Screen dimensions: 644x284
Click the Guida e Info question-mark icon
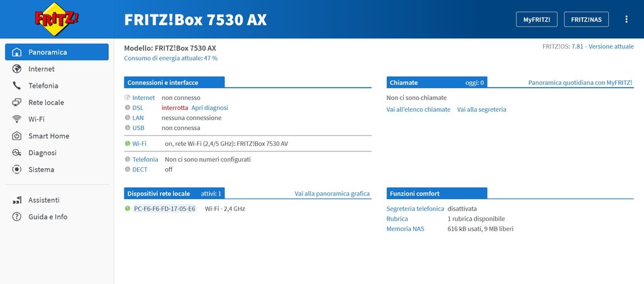click(17, 217)
